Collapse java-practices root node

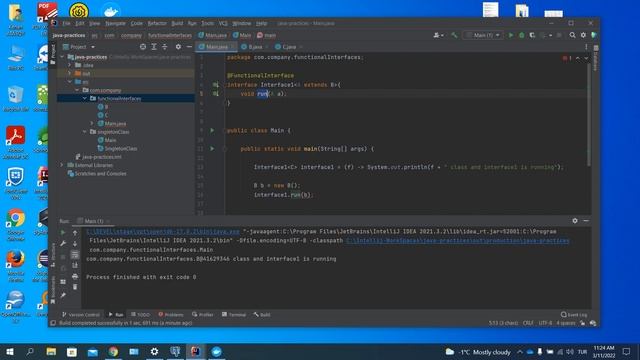click(x=62, y=57)
